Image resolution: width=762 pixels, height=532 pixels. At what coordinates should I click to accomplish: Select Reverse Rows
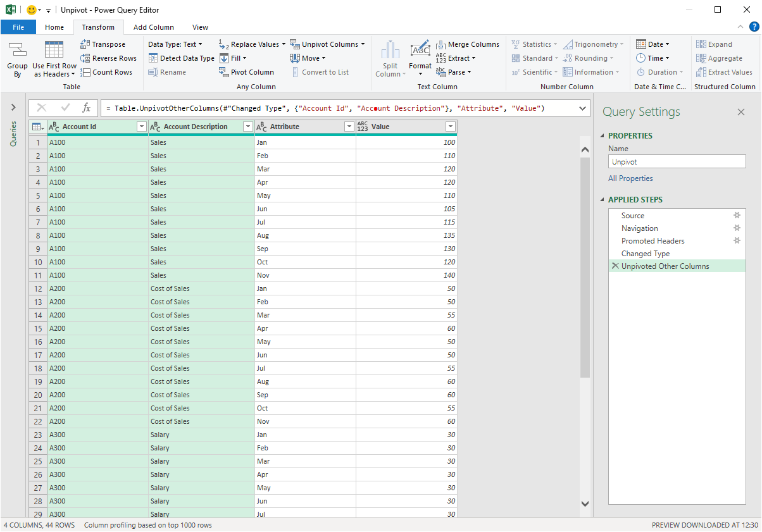108,58
